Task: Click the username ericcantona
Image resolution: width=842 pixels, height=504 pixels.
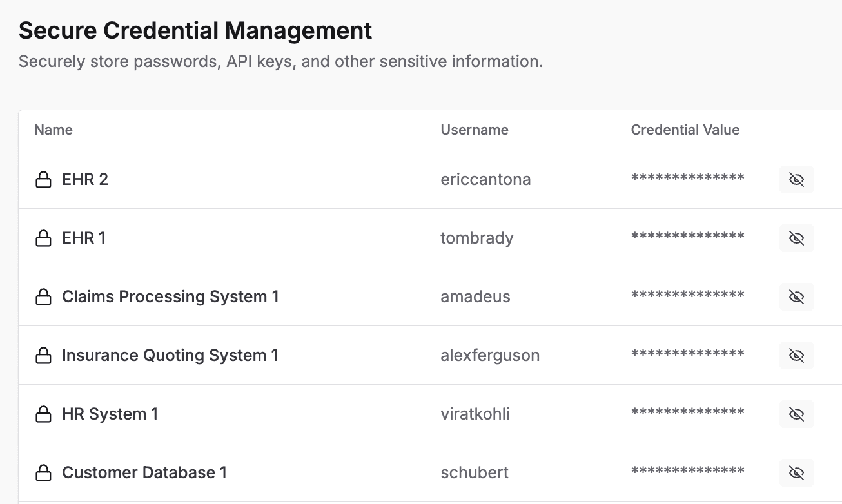Action: (485, 180)
